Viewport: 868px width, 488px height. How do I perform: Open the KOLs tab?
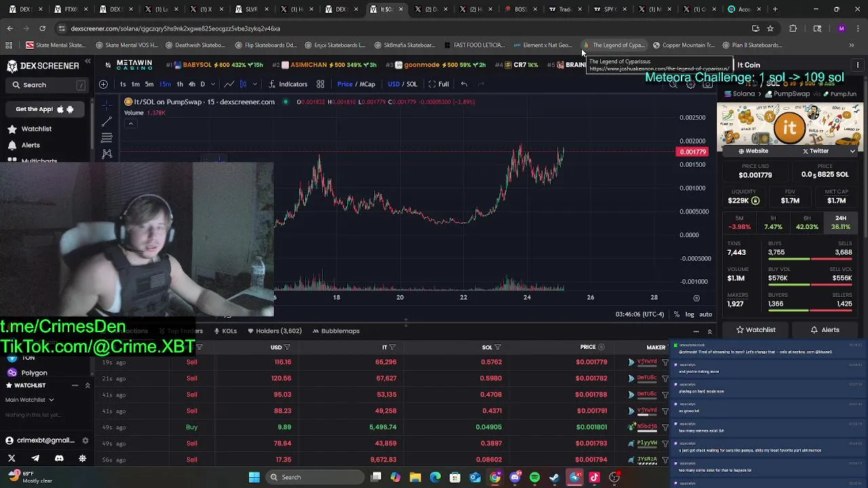[x=226, y=331]
